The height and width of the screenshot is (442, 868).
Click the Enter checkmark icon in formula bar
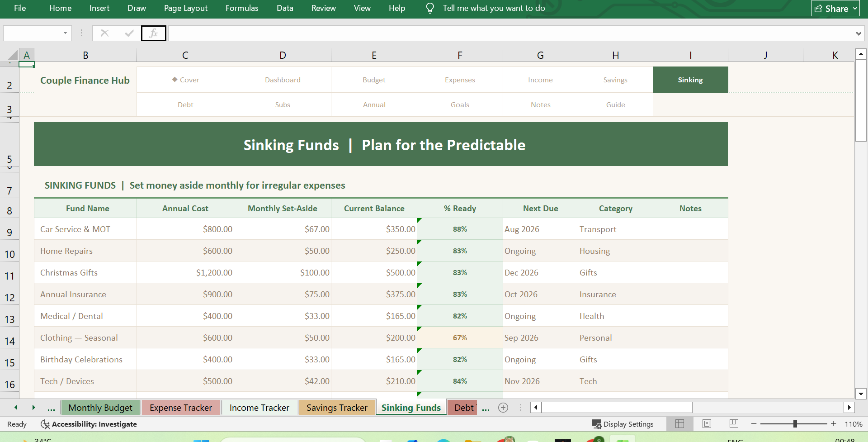click(129, 33)
